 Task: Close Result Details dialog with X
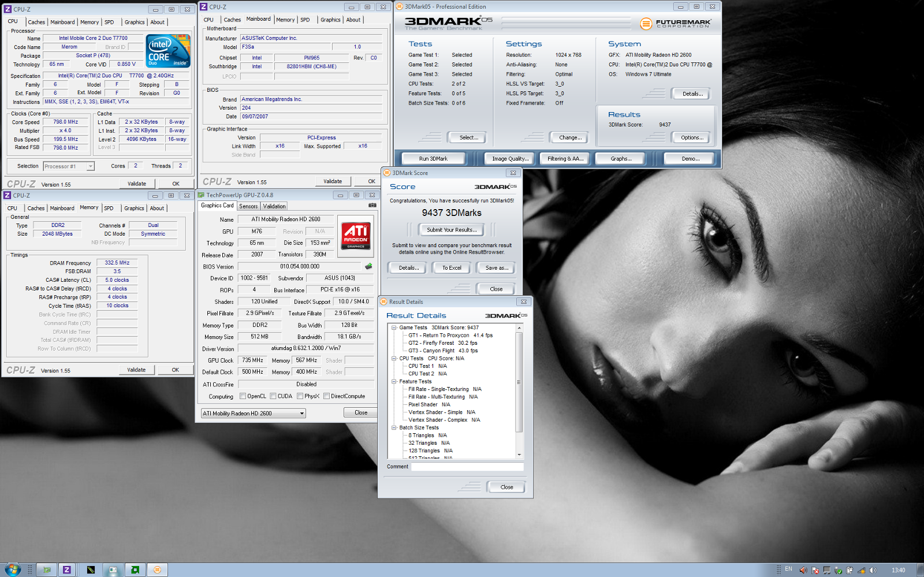click(x=524, y=301)
